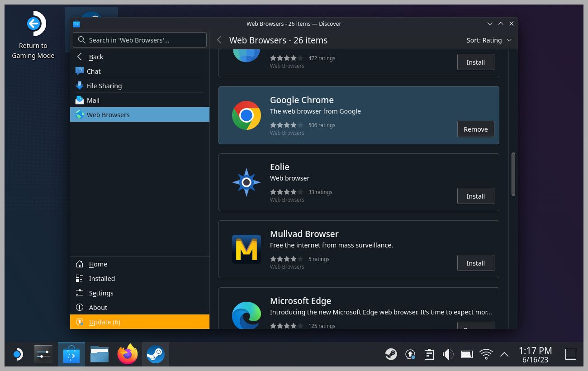Click the Home house icon in sidebar

click(80, 264)
